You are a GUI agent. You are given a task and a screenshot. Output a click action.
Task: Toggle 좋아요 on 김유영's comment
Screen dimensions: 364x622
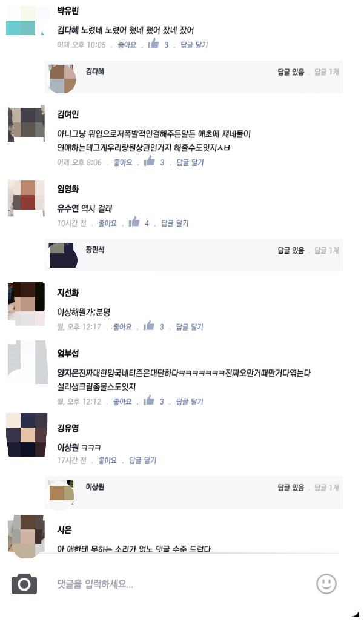tap(107, 460)
